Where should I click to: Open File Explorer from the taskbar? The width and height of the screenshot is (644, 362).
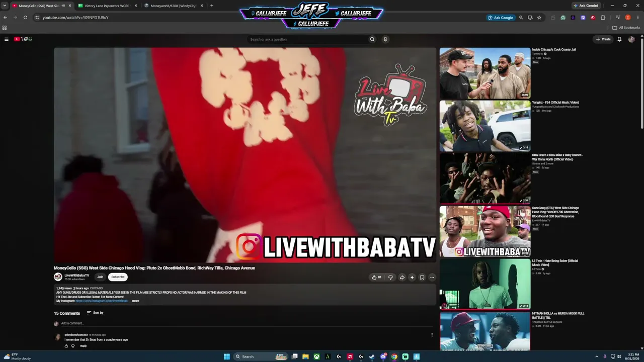coord(305,356)
